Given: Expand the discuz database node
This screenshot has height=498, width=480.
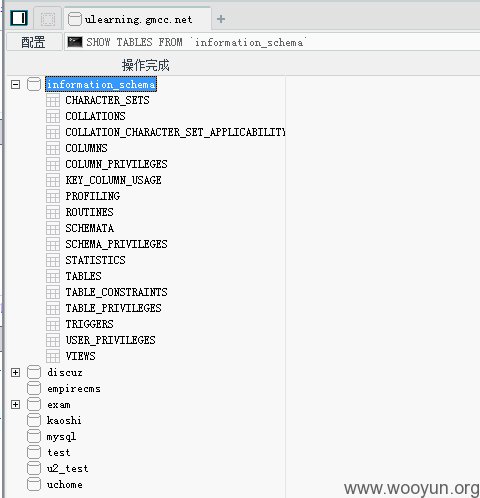Looking at the screenshot, I should tap(15, 372).
